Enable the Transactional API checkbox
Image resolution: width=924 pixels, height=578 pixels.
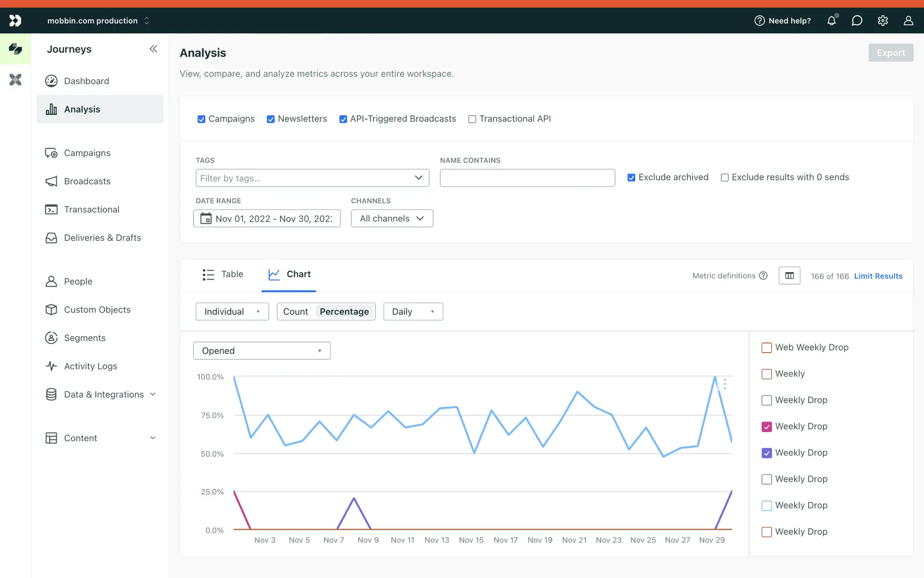pyautogui.click(x=472, y=119)
